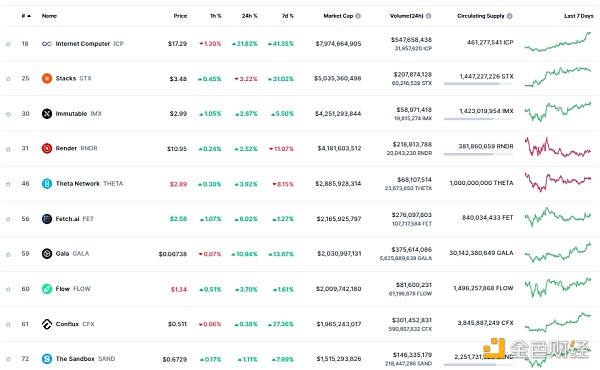Click the green Flow coin icon
600x370 pixels.
pos(47,289)
